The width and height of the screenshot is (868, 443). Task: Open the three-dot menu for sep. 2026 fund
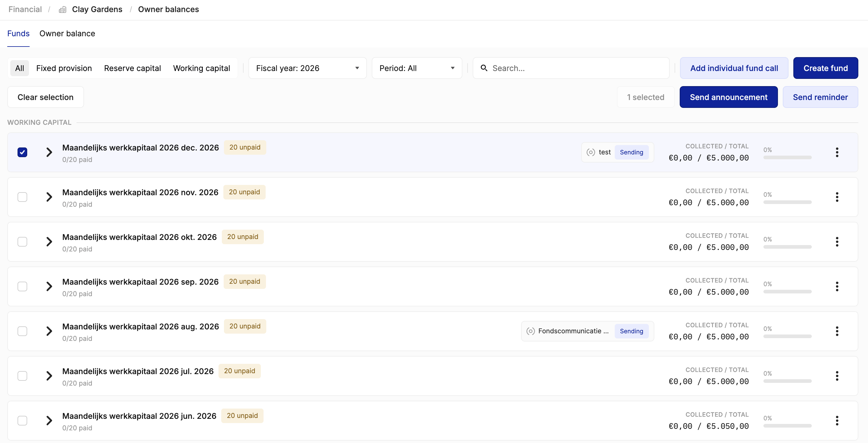click(837, 286)
